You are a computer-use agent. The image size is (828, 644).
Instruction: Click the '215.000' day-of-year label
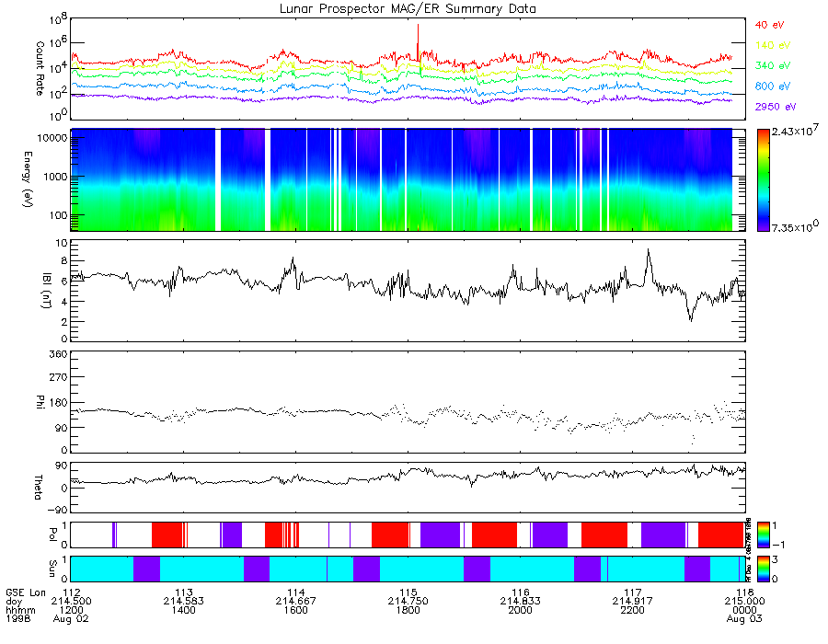coord(744,602)
